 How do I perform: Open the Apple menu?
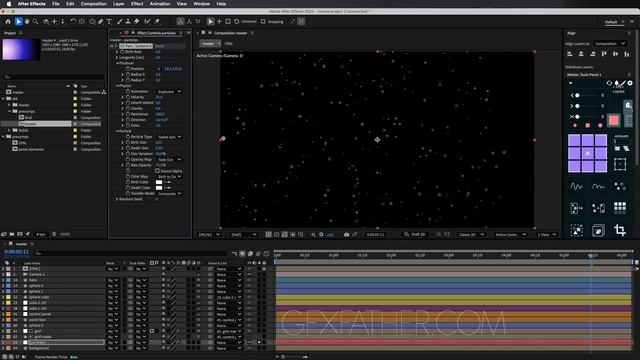(9, 4)
